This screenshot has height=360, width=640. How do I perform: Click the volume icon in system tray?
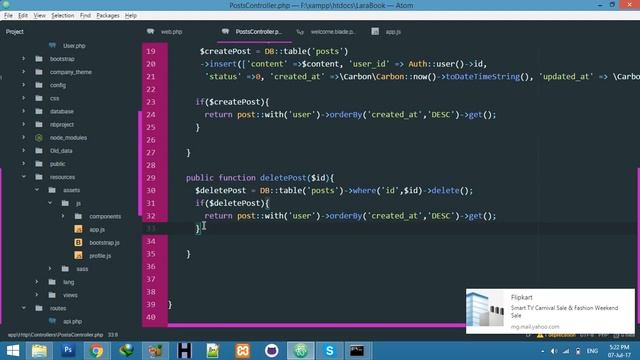(x=554, y=351)
